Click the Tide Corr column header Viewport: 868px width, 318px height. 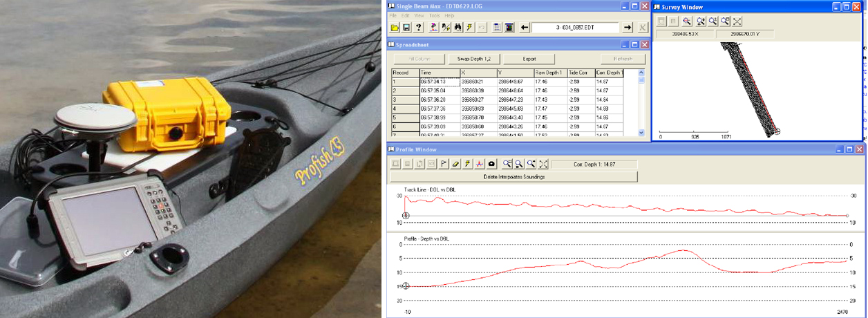581,73
